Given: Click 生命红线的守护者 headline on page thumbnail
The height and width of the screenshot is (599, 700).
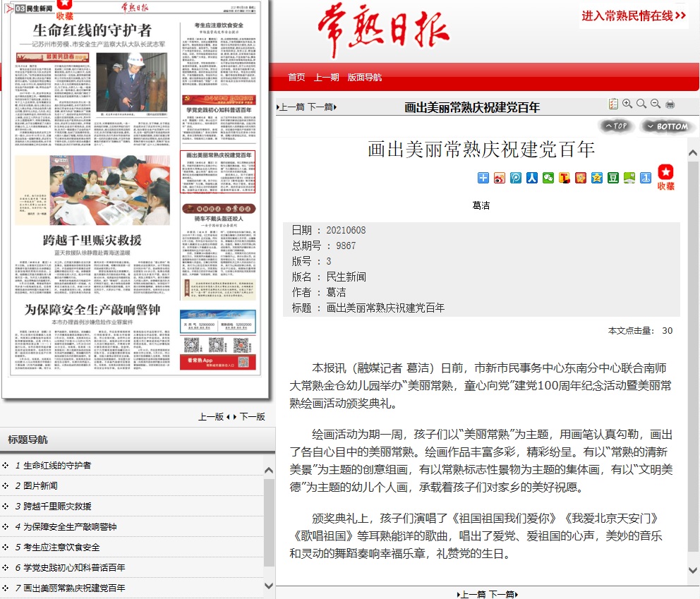Looking at the screenshot, I should (x=92, y=30).
